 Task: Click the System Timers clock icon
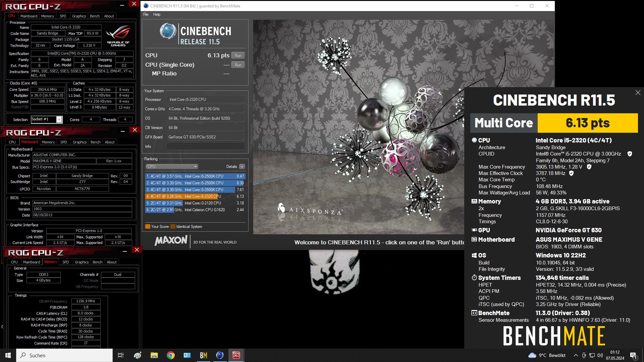[474, 278]
